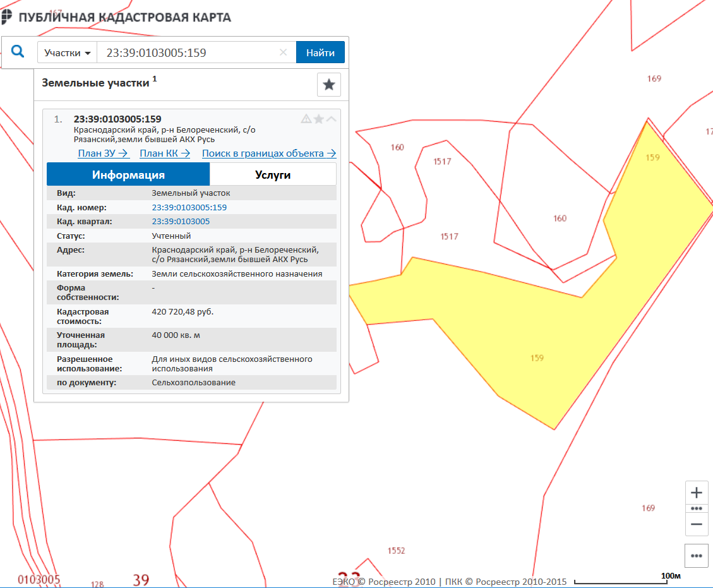713x588 pixels.
Task: Click cadastral value 420 720,48 руб.
Action: click(183, 311)
